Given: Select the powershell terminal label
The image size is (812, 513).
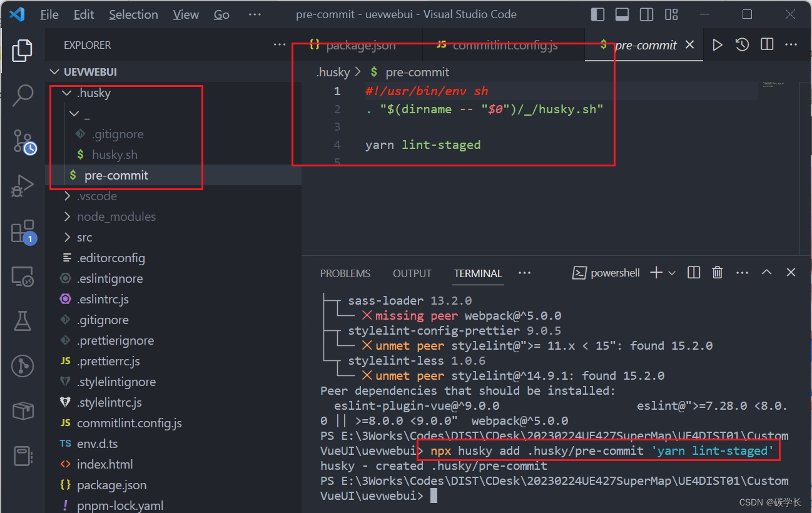Looking at the screenshot, I should tap(607, 273).
